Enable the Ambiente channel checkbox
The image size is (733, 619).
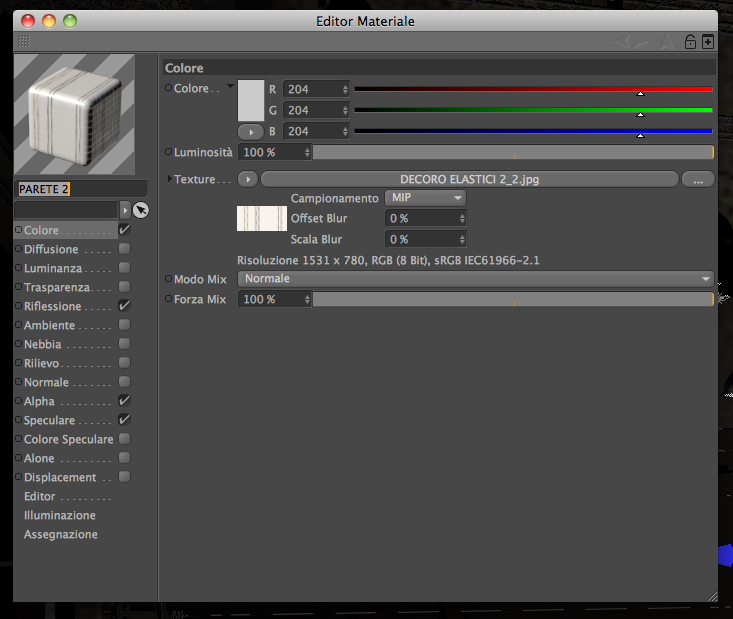click(x=124, y=324)
